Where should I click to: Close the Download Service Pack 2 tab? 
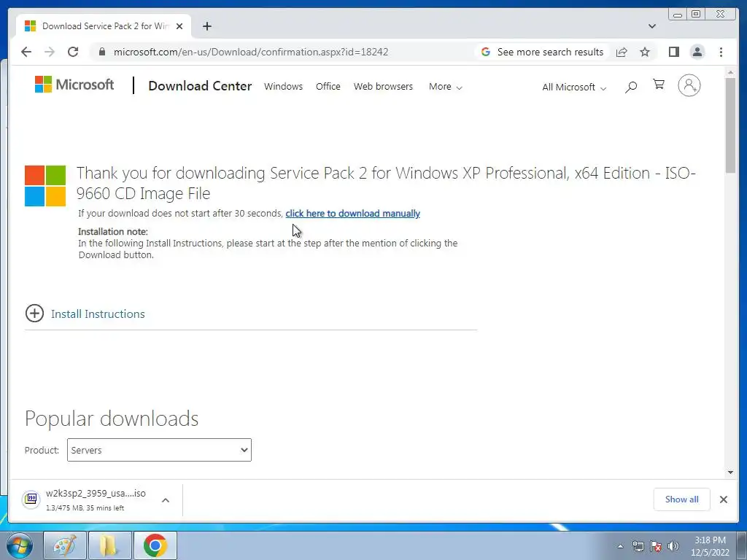tap(179, 26)
